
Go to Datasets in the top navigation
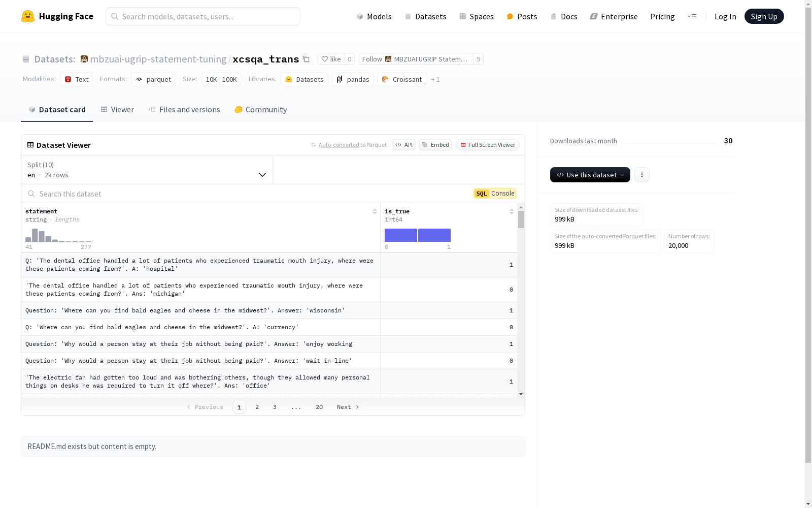(x=425, y=16)
